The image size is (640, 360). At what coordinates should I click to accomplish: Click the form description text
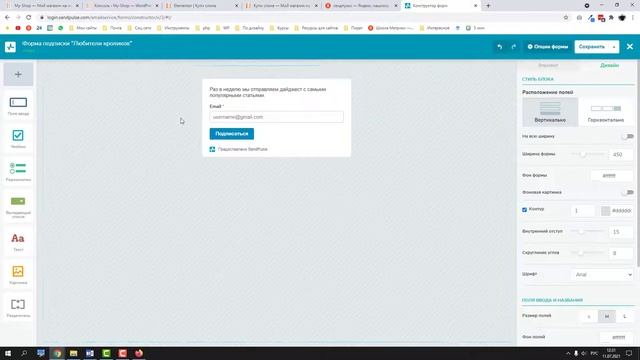click(x=268, y=92)
